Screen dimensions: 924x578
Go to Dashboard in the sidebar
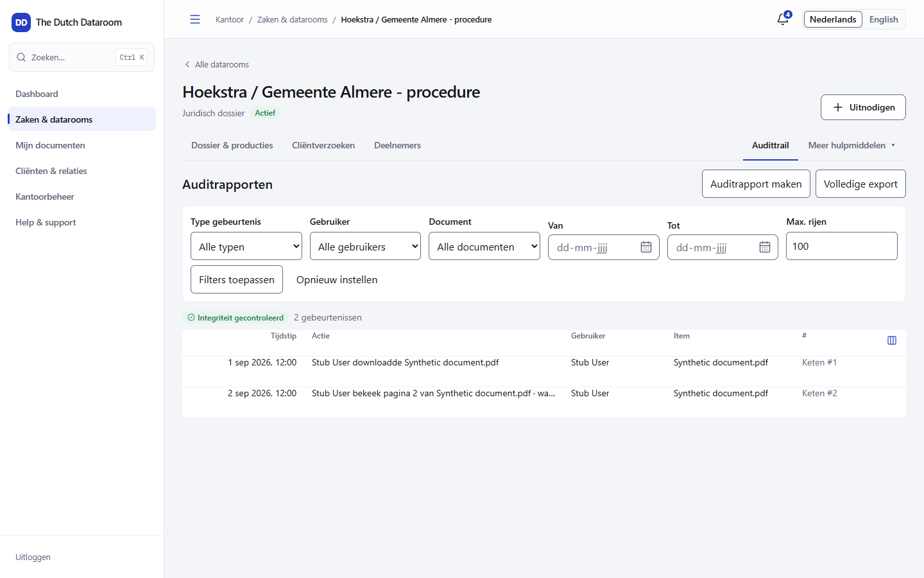click(82, 94)
